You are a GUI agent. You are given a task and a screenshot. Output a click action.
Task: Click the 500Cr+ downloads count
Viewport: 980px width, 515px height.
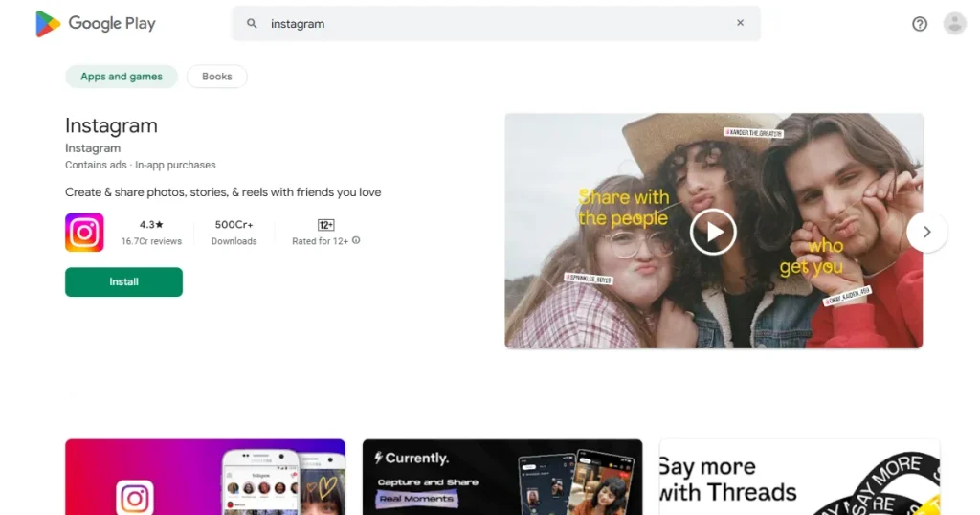pos(234,224)
